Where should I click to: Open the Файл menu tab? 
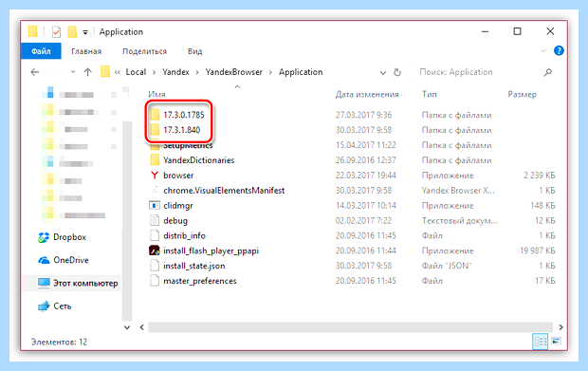(41, 51)
